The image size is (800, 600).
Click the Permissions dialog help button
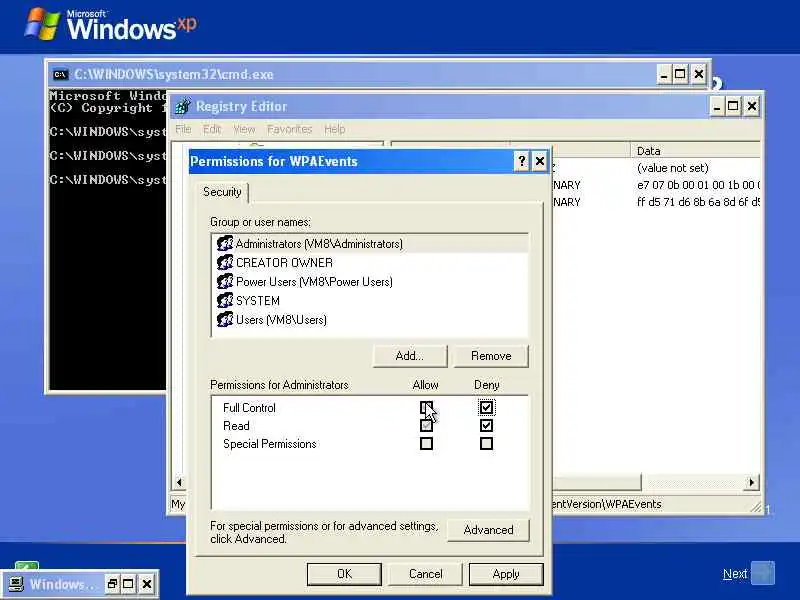tap(521, 161)
